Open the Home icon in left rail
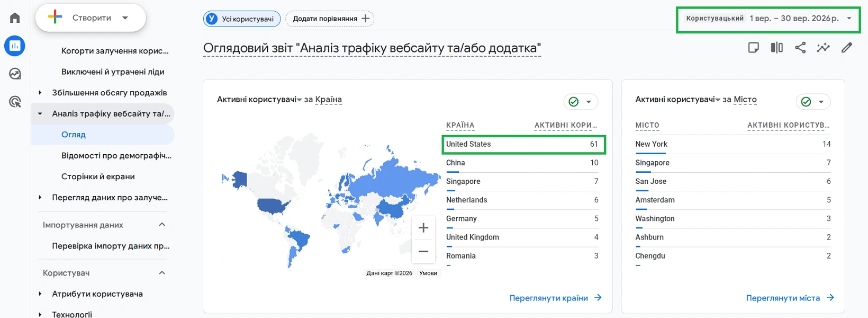This screenshot has width=868, height=318. pos(15,18)
